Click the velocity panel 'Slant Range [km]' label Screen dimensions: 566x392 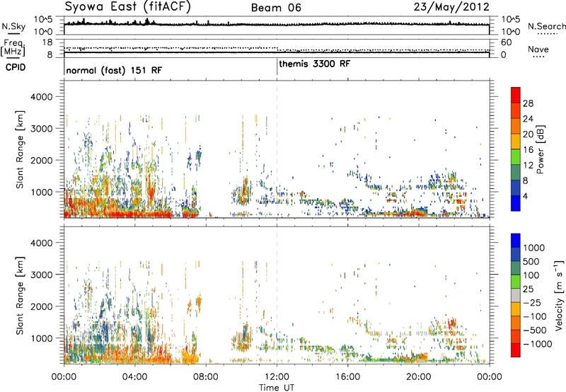pyautogui.click(x=20, y=296)
